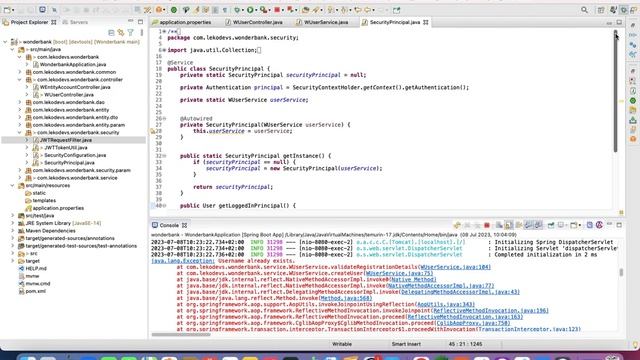Click the Relaunch icon in Console toolbar
This screenshot has width=640, height=360.
pyautogui.click(x=457, y=225)
